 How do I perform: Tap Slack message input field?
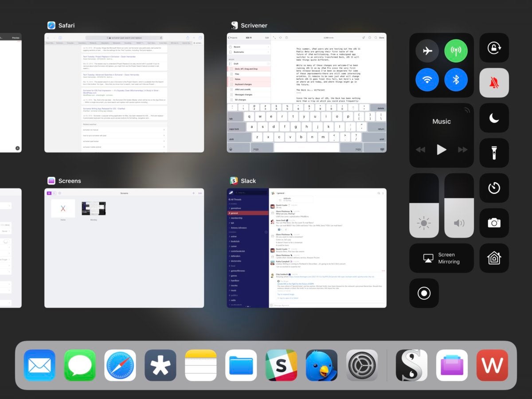(328, 305)
